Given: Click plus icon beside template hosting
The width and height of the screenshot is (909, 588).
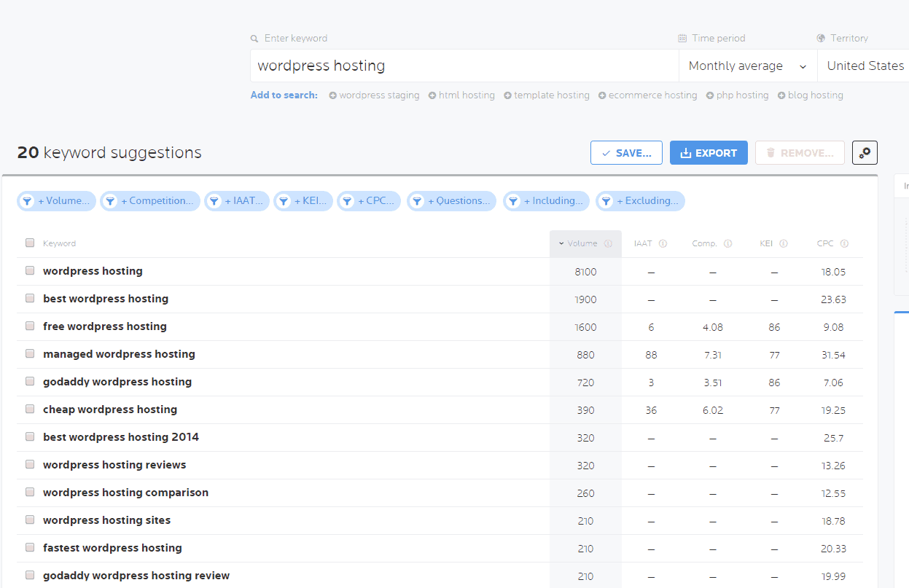Looking at the screenshot, I should click(508, 95).
